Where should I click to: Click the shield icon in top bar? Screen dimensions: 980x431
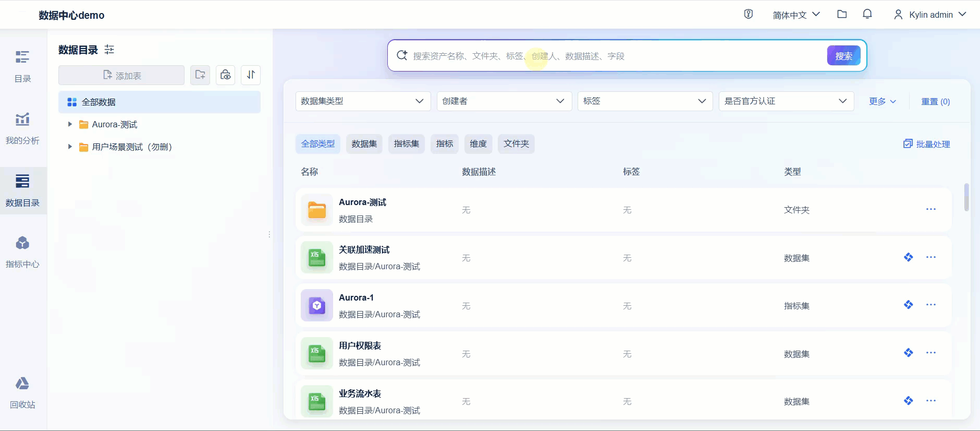[748, 15]
